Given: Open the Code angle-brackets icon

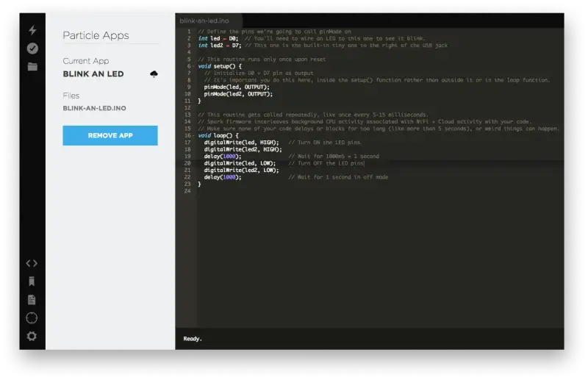Looking at the screenshot, I should click(32, 264).
